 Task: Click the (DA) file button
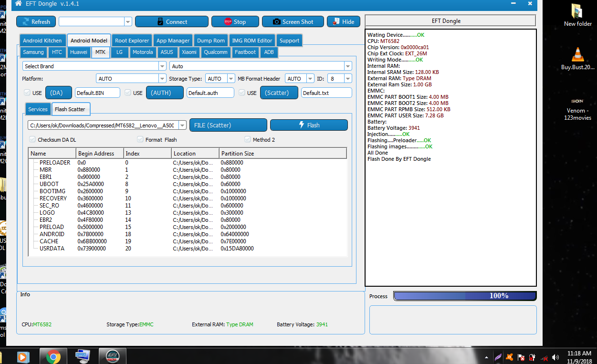point(59,93)
